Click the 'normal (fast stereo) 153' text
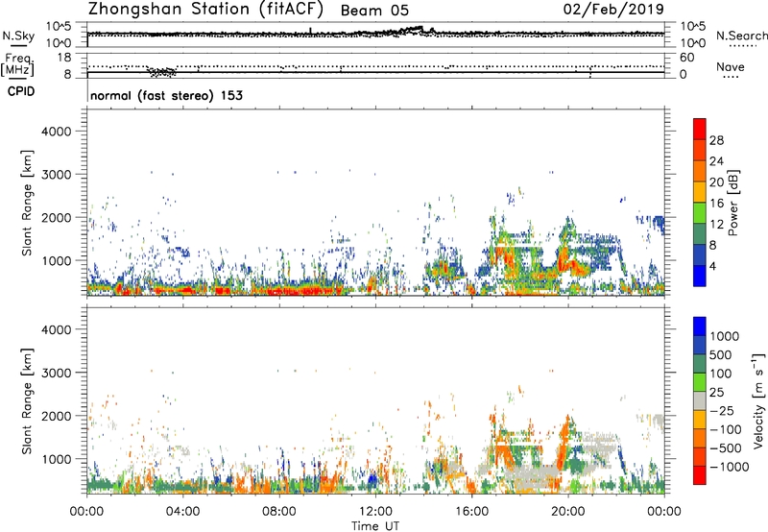768x532 pixels. [166, 95]
